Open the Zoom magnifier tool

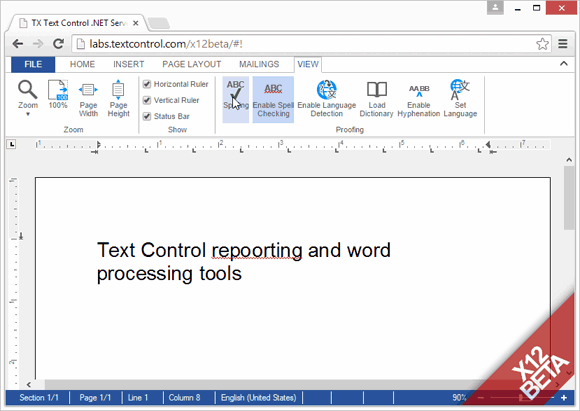(28, 94)
